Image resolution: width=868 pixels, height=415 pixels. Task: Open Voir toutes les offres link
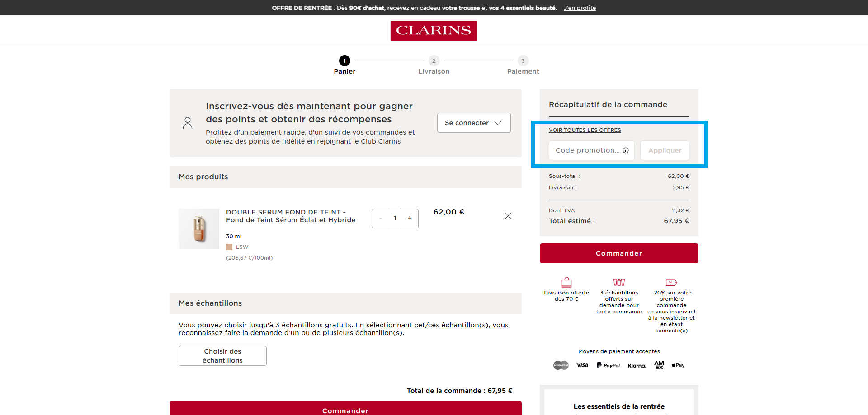coord(585,130)
